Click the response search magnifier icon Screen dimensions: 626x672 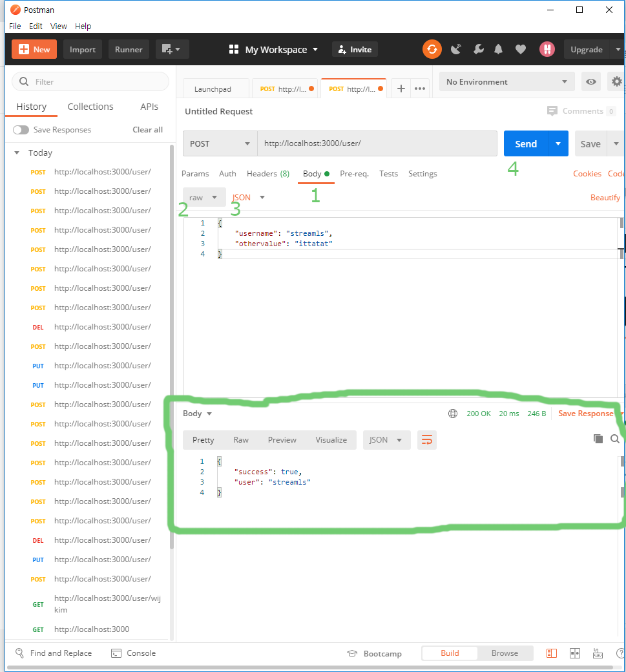coord(615,439)
